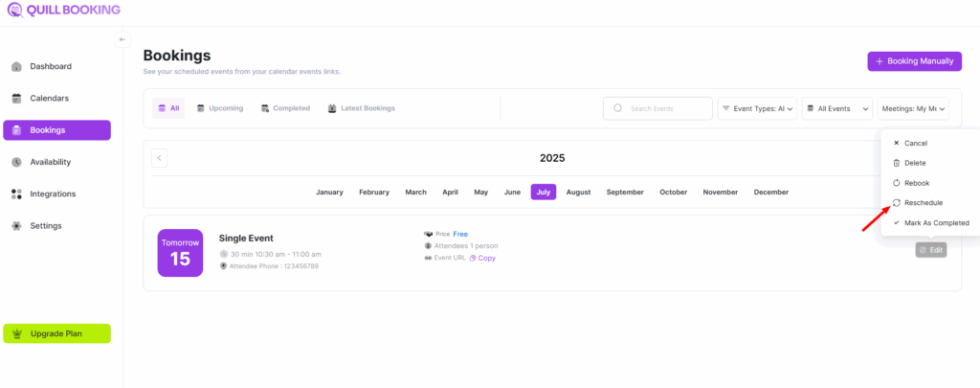Viewport: 980px width, 388px height.
Task: Expand the Meetings filter dropdown
Action: pos(913,109)
